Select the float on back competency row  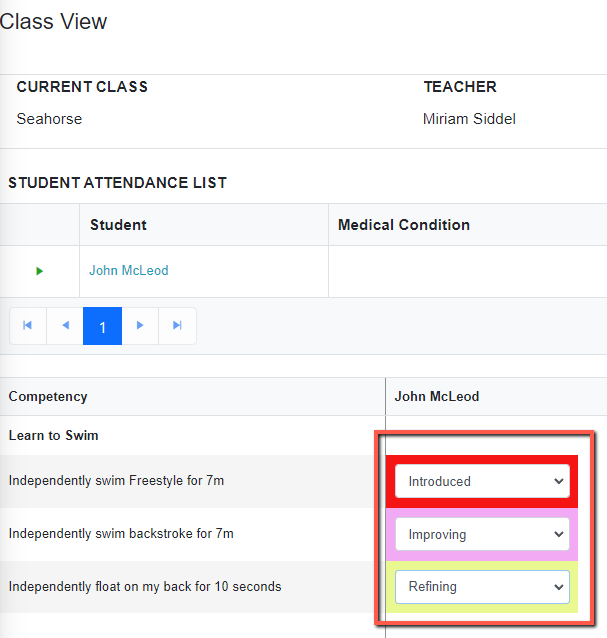click(x=144, y=586)
